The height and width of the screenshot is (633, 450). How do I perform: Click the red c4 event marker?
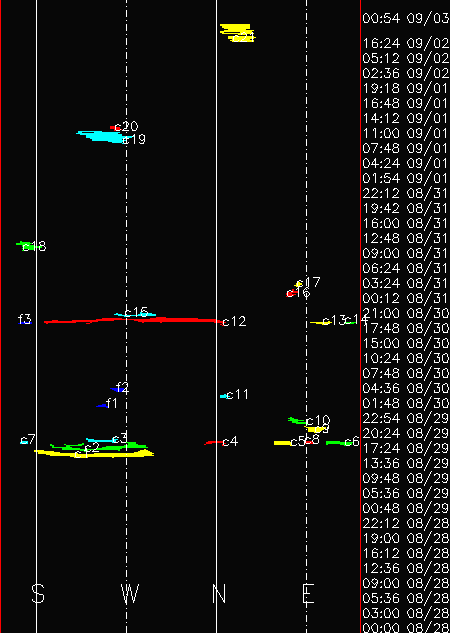coord(214,443)
